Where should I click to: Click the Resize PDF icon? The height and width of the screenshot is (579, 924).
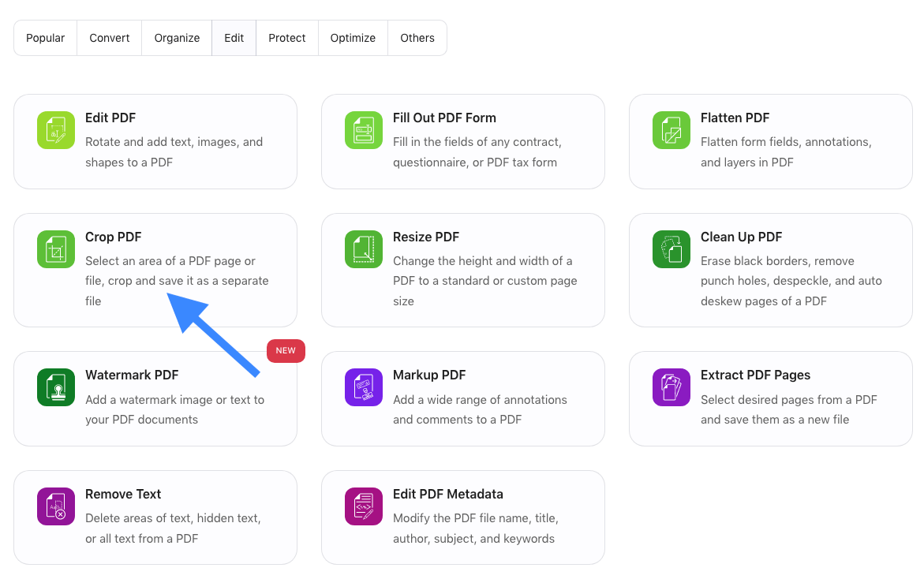click(x=364, y=249)
